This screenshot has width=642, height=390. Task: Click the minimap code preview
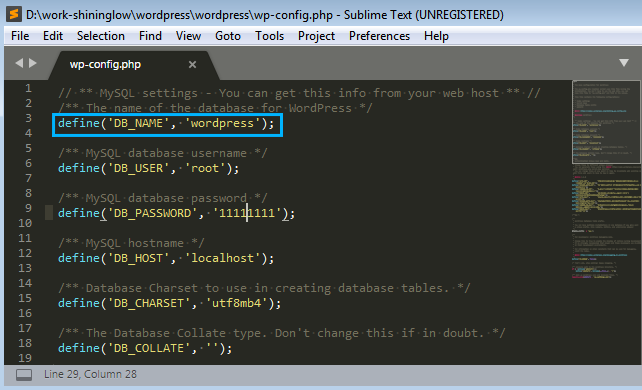(606, 180)
